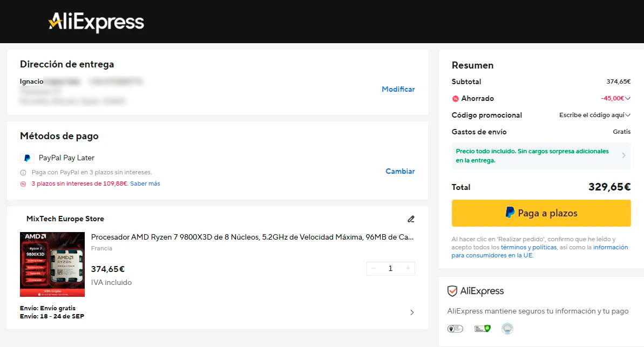The height and width of the screenshot is (347, 644).
Task: Click the 'Envío: 18 - 24 de SEP' delivery text
Action: pyautogui.click(x=52, y=316)
